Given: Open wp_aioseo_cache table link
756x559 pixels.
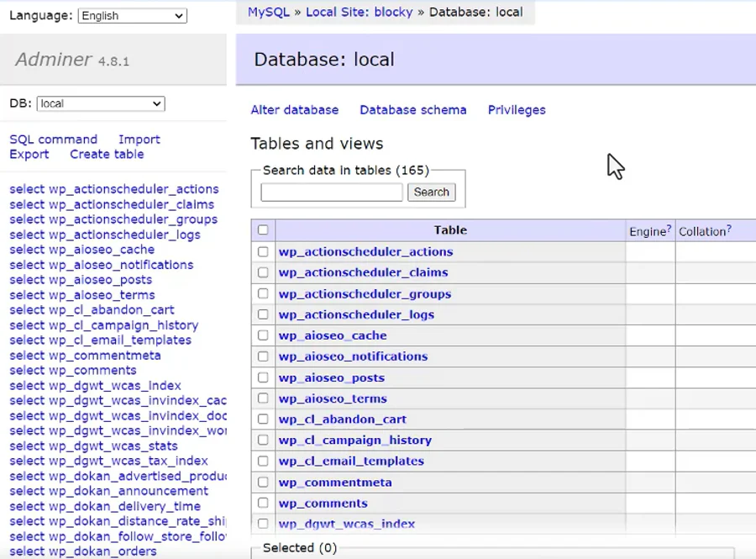Looking at the screenshot, I should (333, 335).
